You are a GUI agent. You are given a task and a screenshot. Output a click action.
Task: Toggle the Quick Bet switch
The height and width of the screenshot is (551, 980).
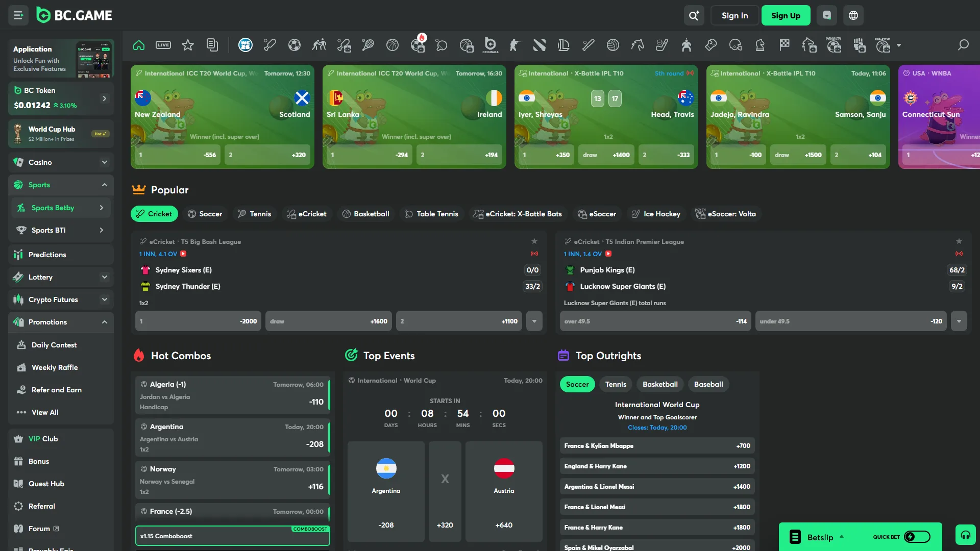[917, 537]
